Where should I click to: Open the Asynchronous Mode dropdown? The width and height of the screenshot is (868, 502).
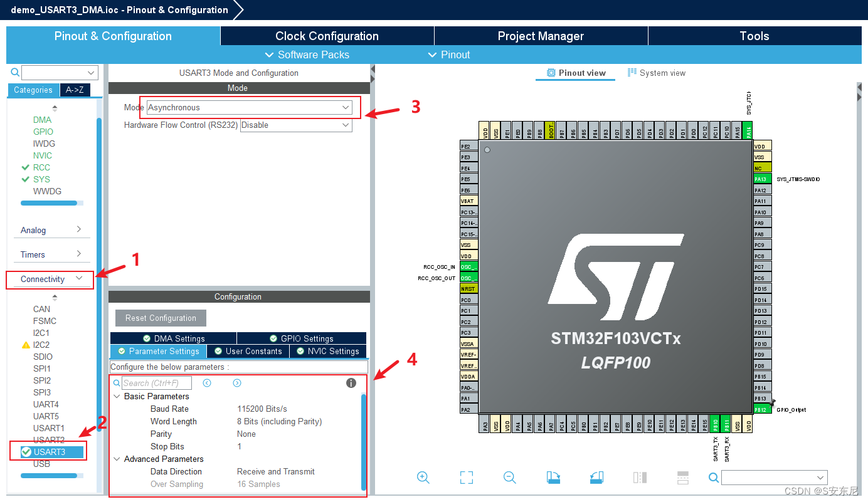coord(346,107)
